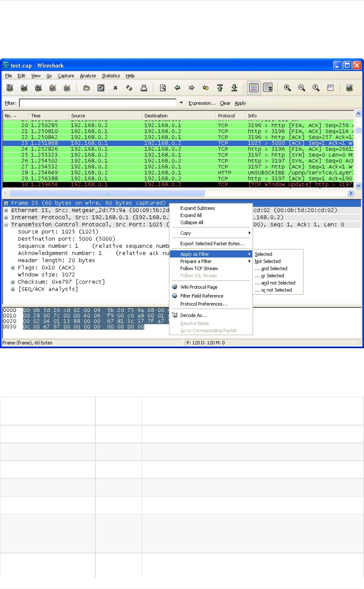The height and width of the screenshot is (589, 364).
Task: Open Copy submenu in context menu
Action: (211, 233)
